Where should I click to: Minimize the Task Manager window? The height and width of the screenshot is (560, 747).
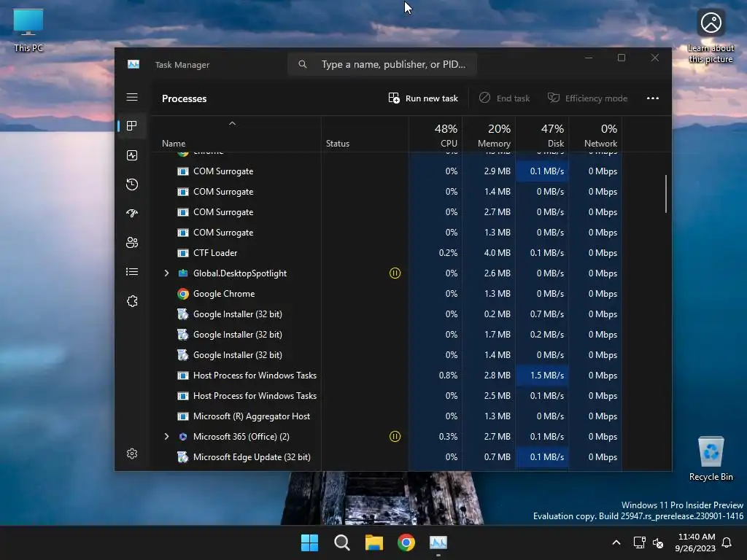click(x=589, y=58)
